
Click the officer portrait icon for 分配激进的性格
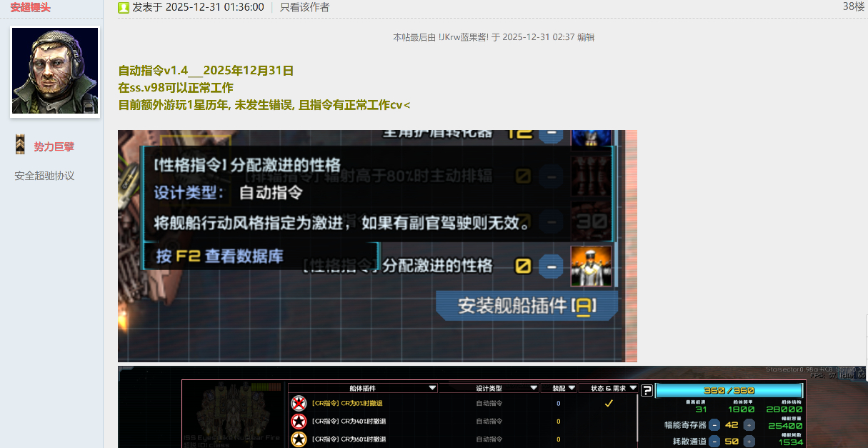(591, 266)
